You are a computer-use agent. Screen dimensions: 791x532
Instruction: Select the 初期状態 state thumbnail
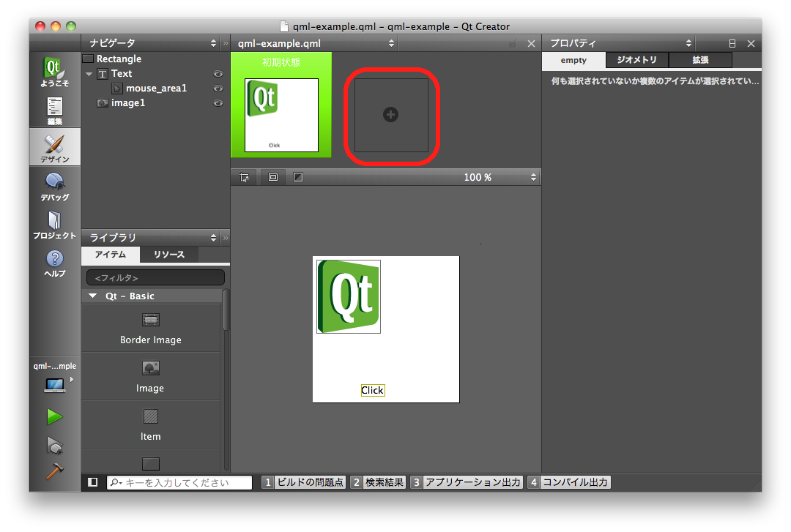tap(281, 115)
